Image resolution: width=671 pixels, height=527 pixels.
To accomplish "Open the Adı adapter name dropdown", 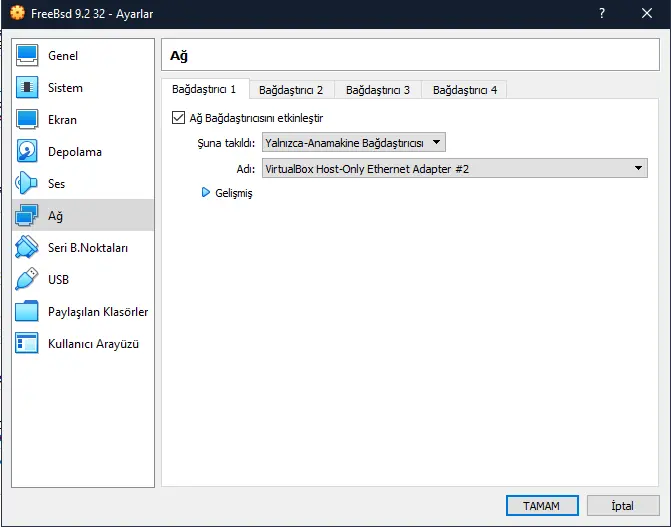I will (x=454, y=169).
